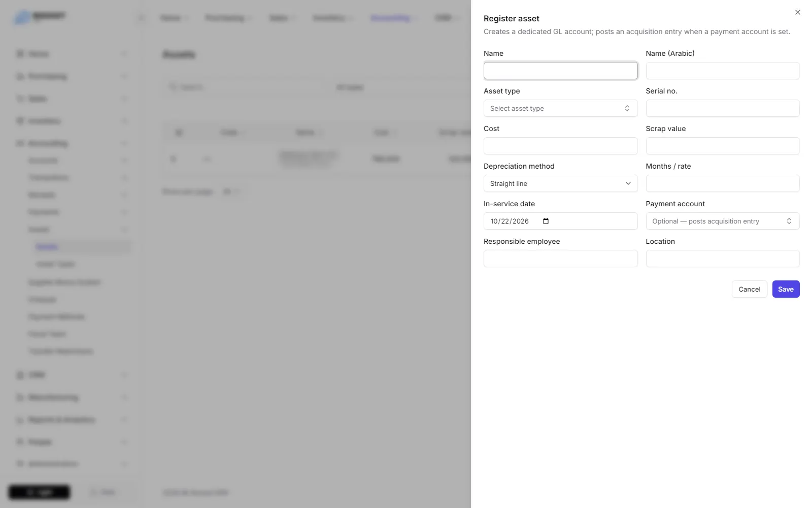Click the Months / rate field

pyautogui.click(x=722, y=183)
